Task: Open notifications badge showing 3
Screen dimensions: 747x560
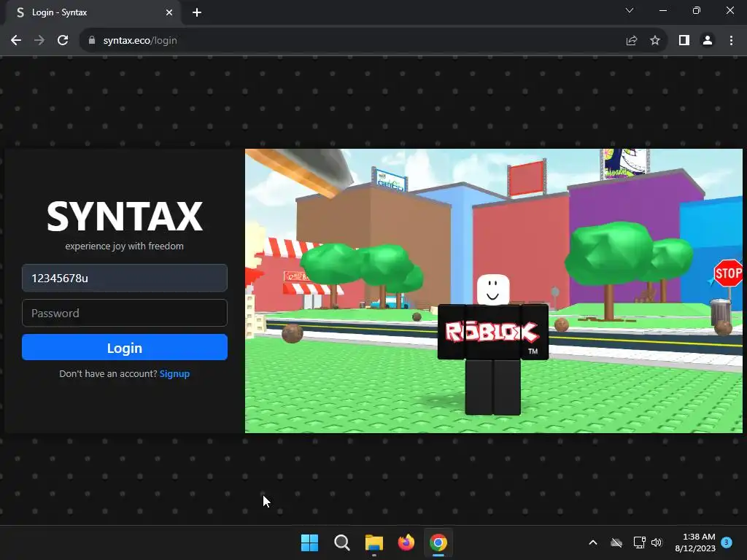Action: 727,542
